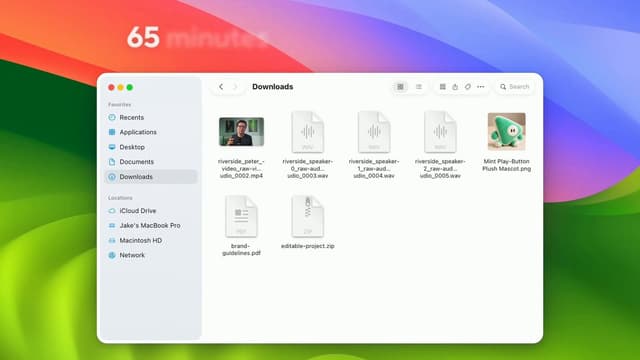Image resolution: width=640 pixels, height=360 pixels.
Task: Click the Macintosh HD disk icon
Action: (x=112, y=240)
